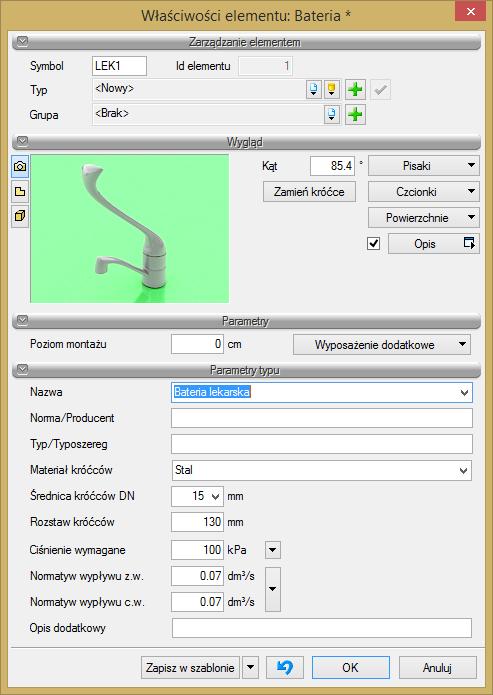Viewport: 493px width, 695px height.
Task: Add new type with green plus
Action: 355,90
